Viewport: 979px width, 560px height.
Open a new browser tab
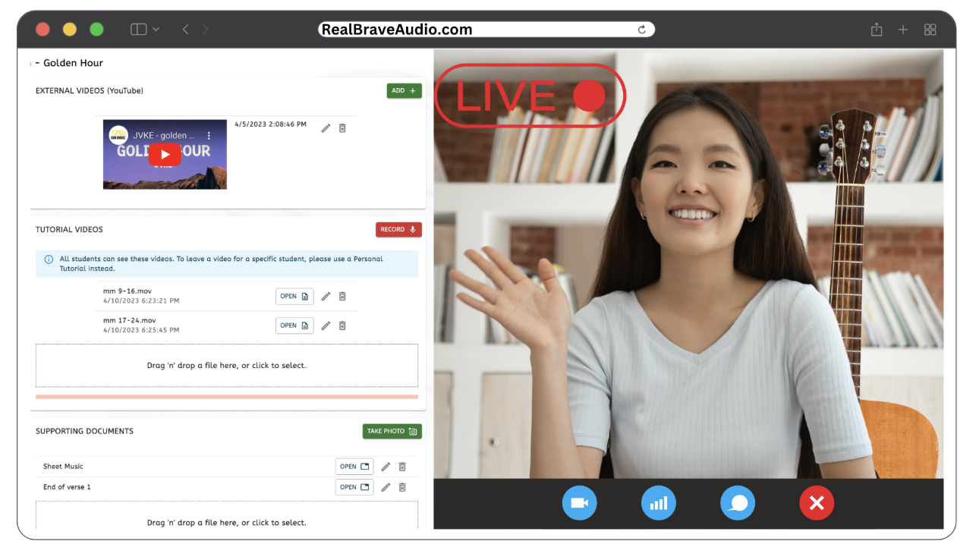902,29
